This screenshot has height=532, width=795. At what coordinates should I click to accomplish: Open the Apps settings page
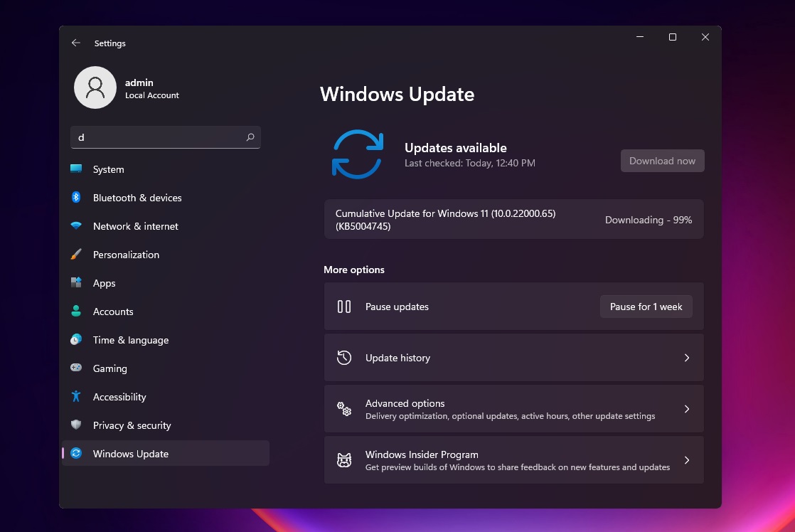click(104, 283)
